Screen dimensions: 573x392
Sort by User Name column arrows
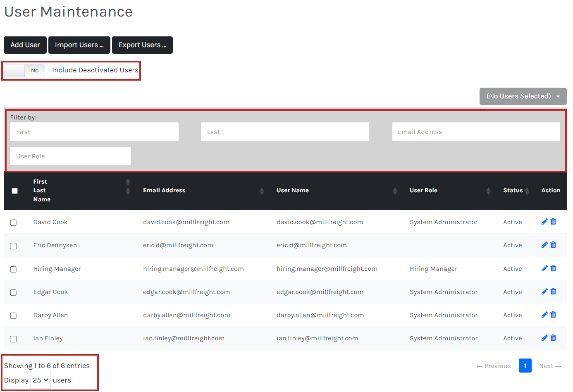395,191
